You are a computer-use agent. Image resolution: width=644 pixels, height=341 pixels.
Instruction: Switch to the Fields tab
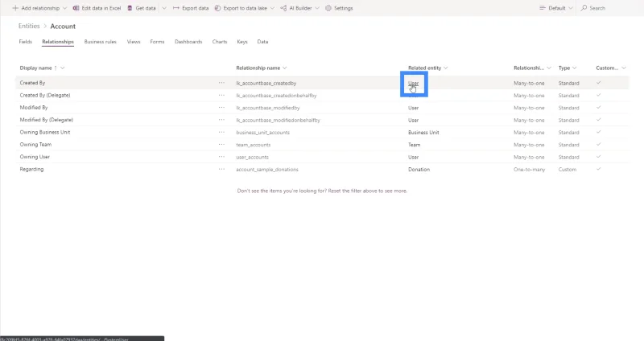26,42
